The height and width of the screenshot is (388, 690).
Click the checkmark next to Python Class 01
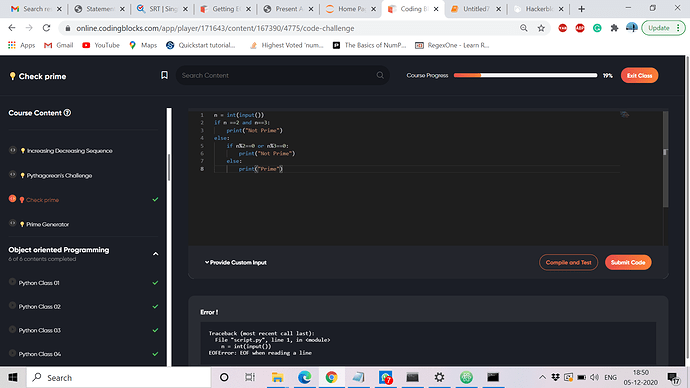(155, 283)
